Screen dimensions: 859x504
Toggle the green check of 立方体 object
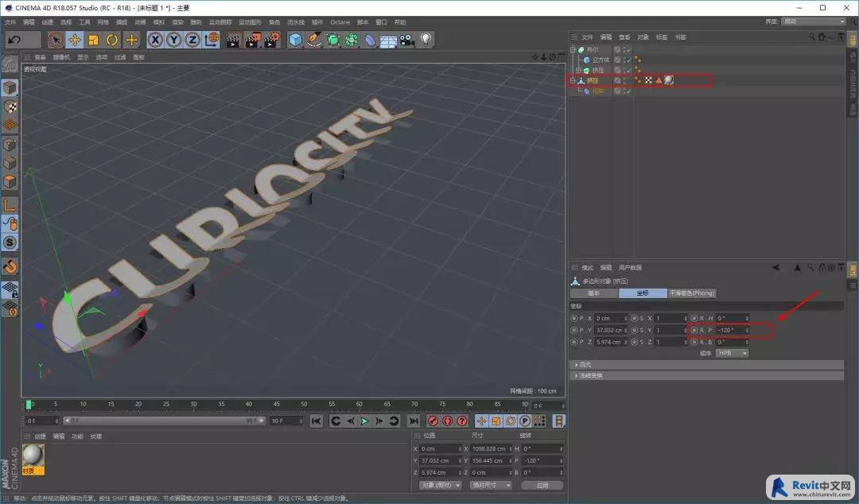coord(628,60)
